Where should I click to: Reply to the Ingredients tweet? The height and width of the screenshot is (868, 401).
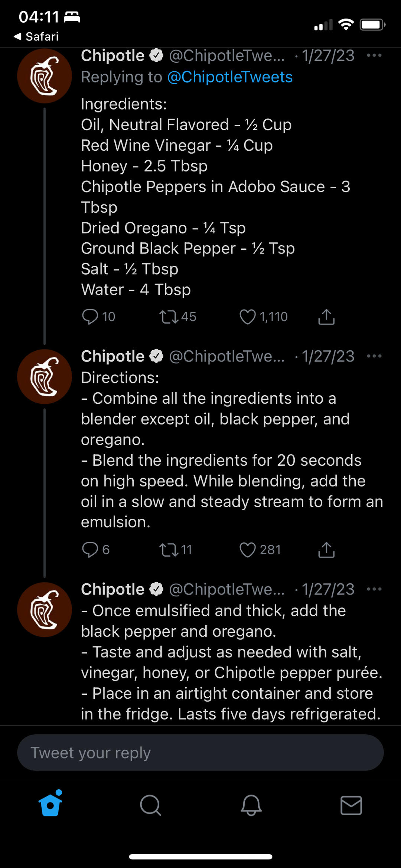(90, 317)
